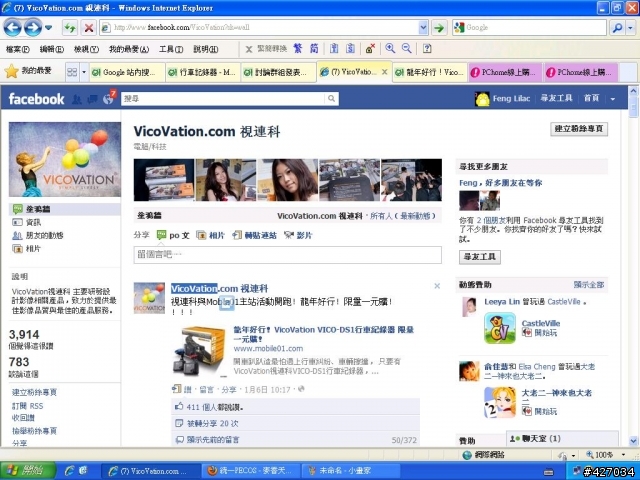Refresh the page with the green arrows icon
640x480 pixels.
point(70,28)
